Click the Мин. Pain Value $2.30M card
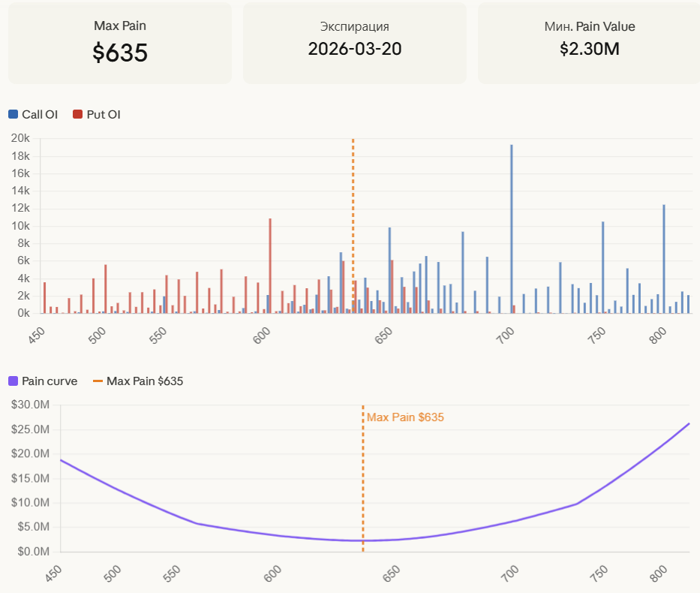700x593 pixels. (x=589, y=43)
